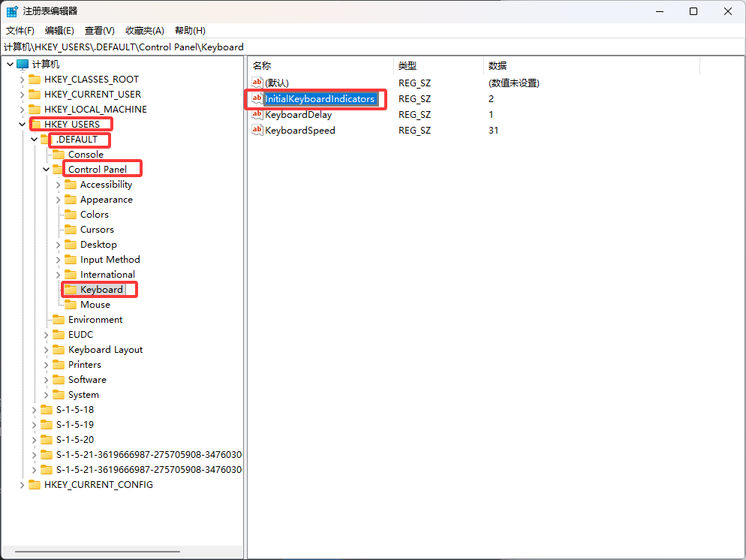
Task: Expand the HKEY_CLASSES_ROOT key
Action: point(22,80)
